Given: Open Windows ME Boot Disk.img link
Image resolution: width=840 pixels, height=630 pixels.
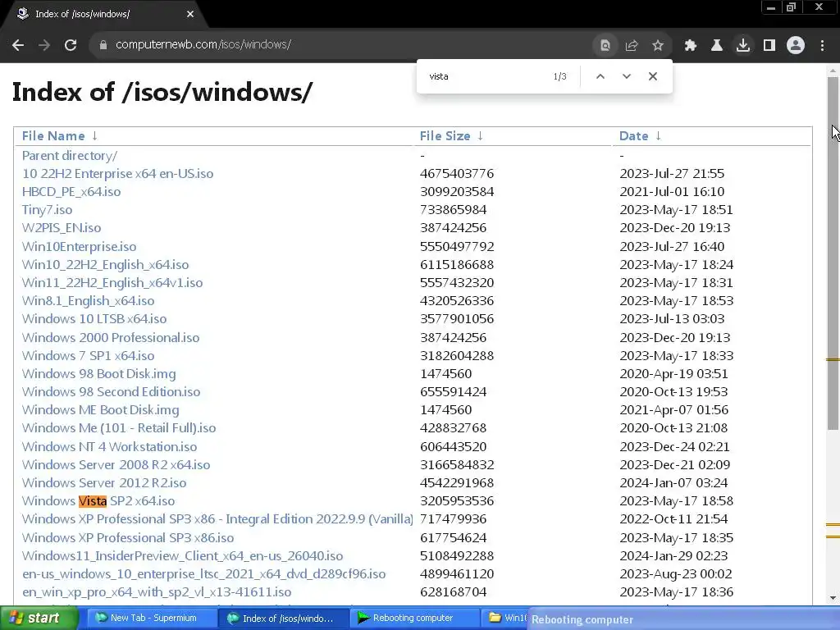Looking at the screenshot, I should tap(101, 410).
